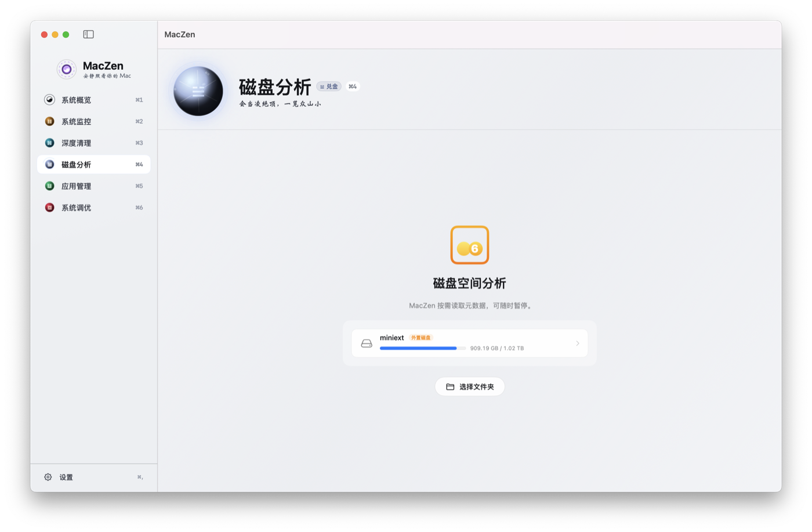Click the large dark sphere header icon

click(x=198, y=91)
